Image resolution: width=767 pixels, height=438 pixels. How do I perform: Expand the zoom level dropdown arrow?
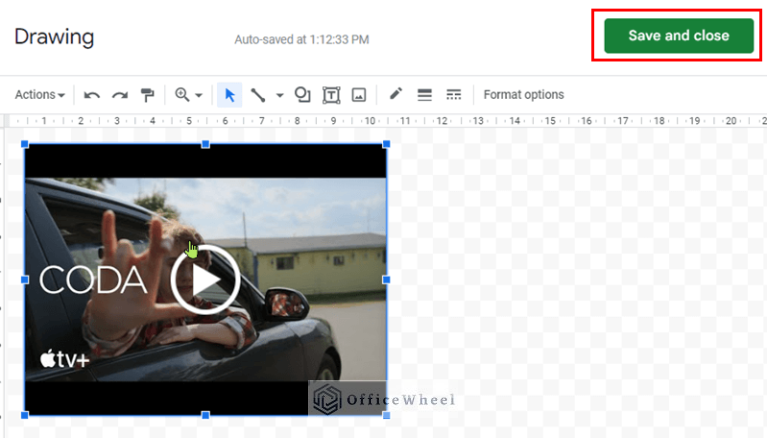(199, 95)
